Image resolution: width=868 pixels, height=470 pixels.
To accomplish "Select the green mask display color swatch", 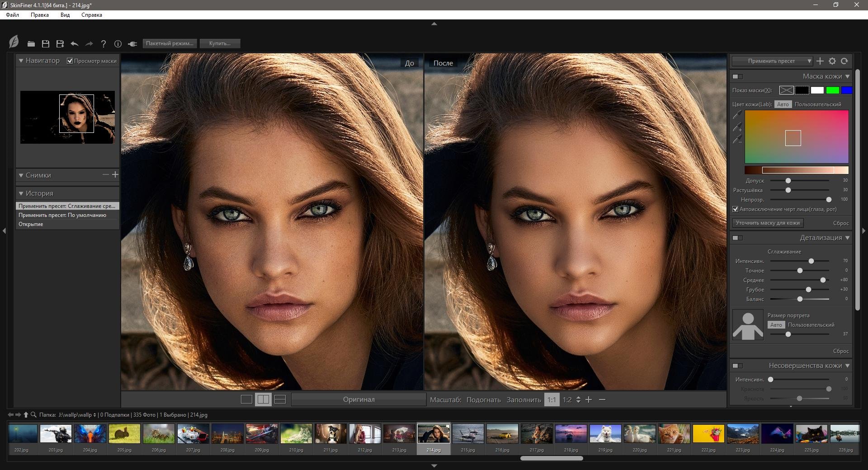I will [832, 90].
